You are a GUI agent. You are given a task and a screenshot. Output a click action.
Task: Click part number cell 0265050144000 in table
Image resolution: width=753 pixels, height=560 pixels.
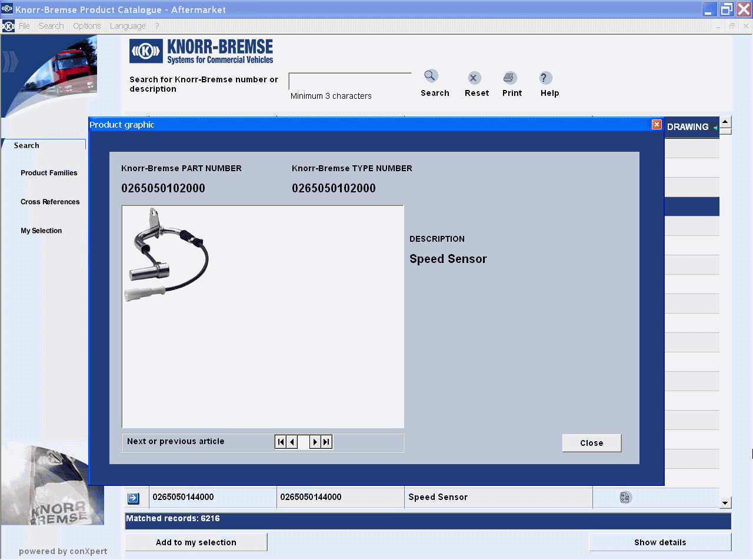[213, 498]
